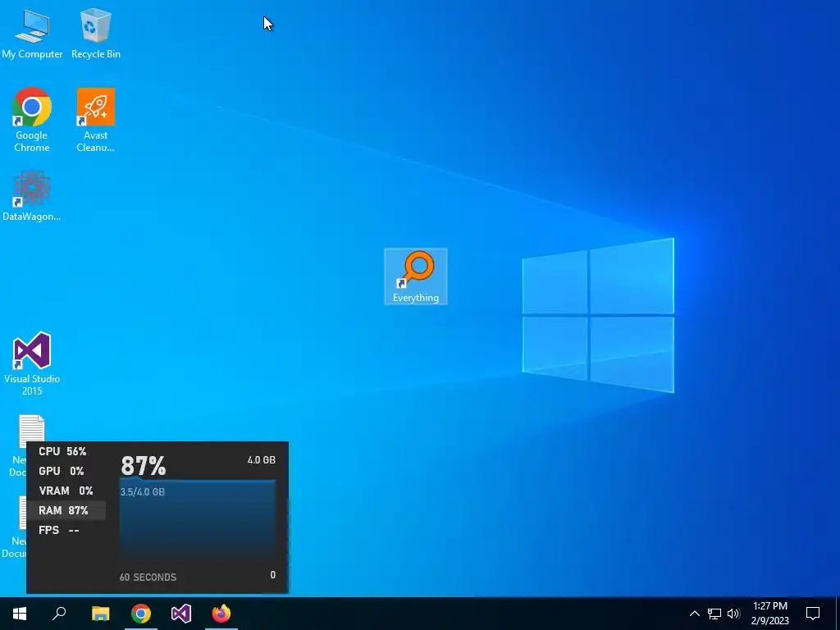Image resolution: width=840 pixels, height=630 pixels.
Task: Select the RAM 87% performance row
Action: (x=66, y=510)
